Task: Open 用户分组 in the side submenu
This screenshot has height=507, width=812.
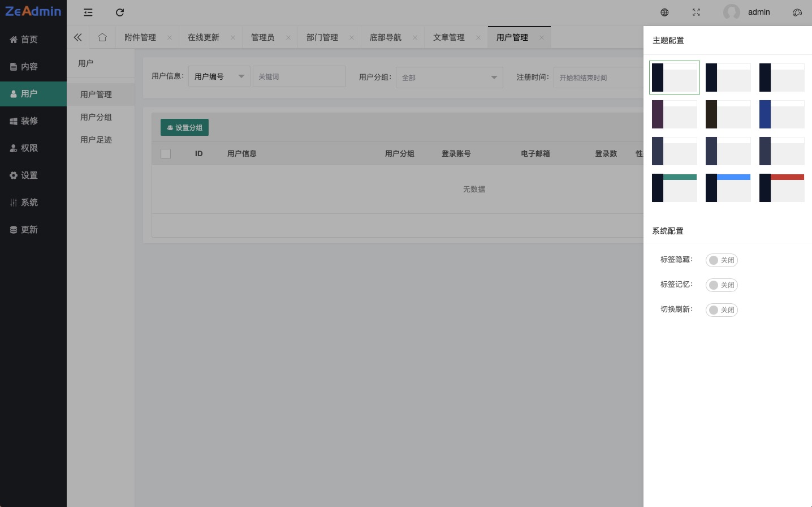Action: 96,117
